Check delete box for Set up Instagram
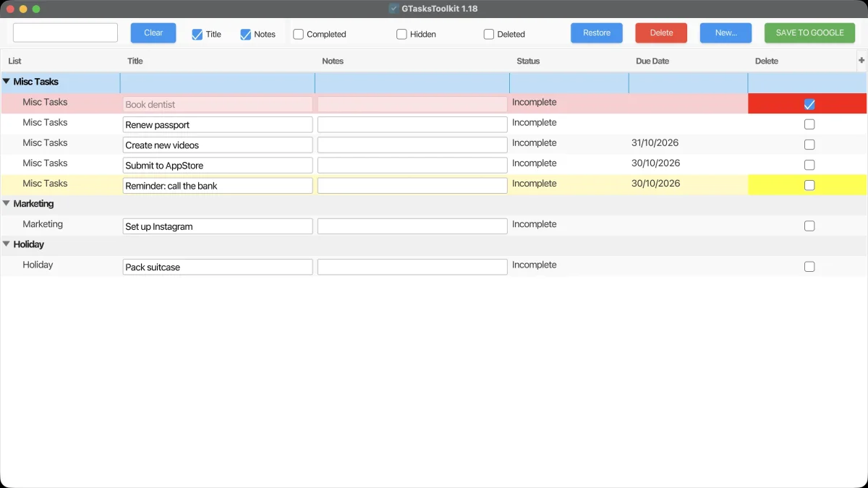Screen dimensions: 868x488 tap(809, 226)
